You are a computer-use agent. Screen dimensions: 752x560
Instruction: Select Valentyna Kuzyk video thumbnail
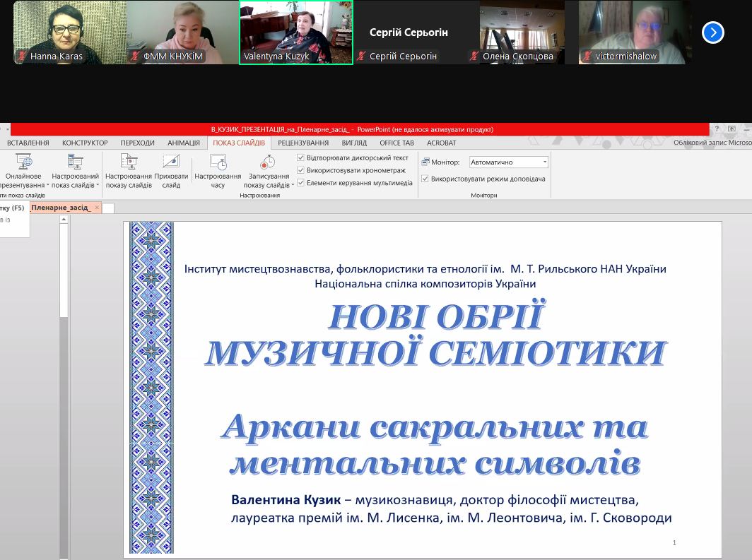pyautogui.click(x=296, y=32)
